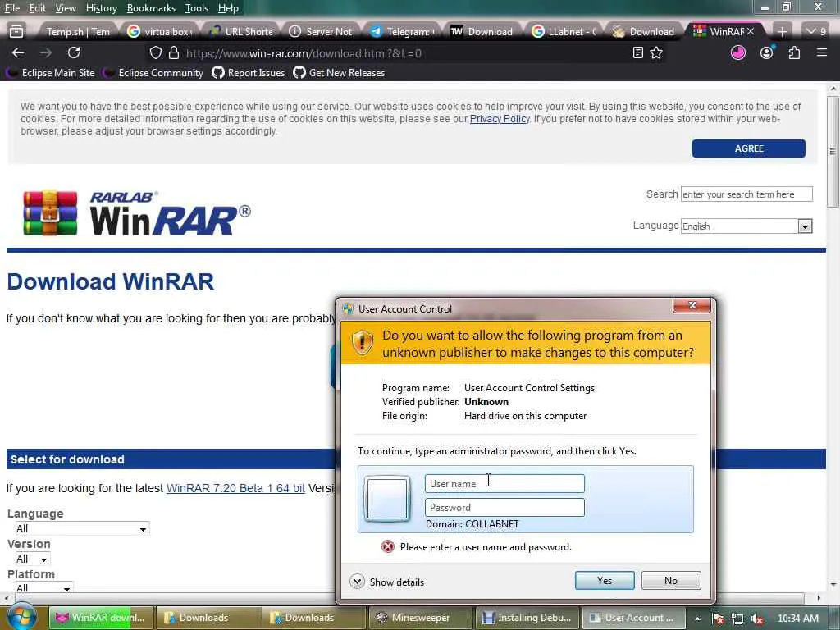Open the History menu

pos(101,8)
